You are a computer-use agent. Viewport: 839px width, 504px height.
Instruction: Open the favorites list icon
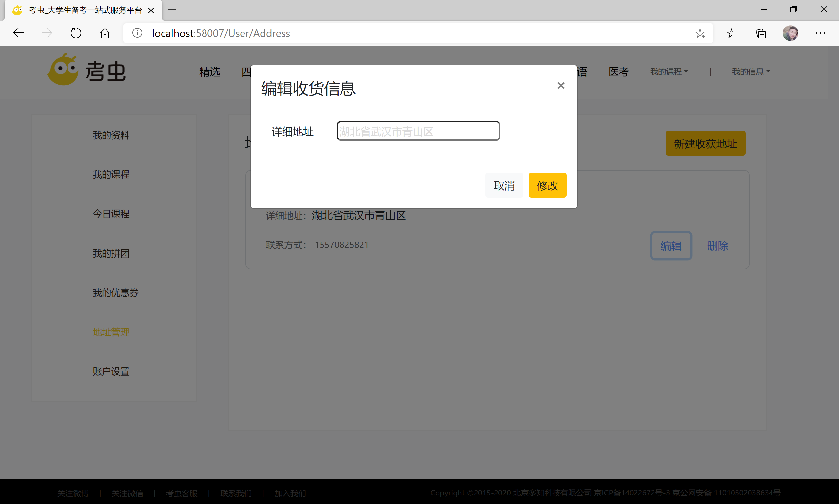click(x=732, y=33)
